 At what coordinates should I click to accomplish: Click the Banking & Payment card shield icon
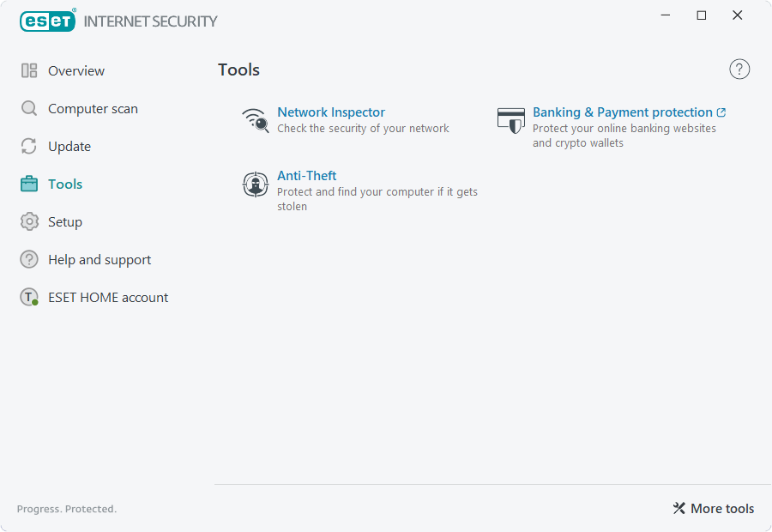[x=511, y=120]
